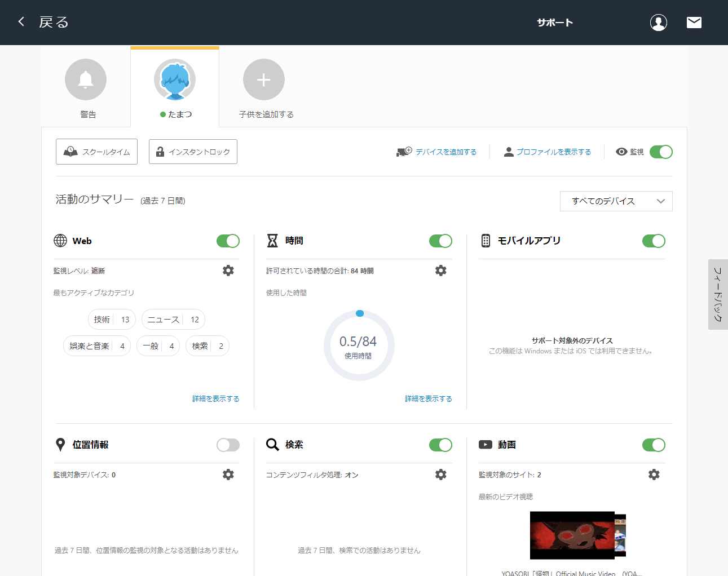
Task: Click the hourglass 時間 icon
Action: tap(272, 241)
